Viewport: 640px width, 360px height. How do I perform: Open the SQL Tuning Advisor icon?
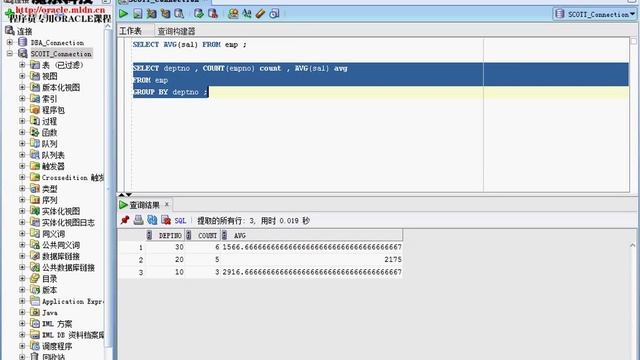coord(179,14)
